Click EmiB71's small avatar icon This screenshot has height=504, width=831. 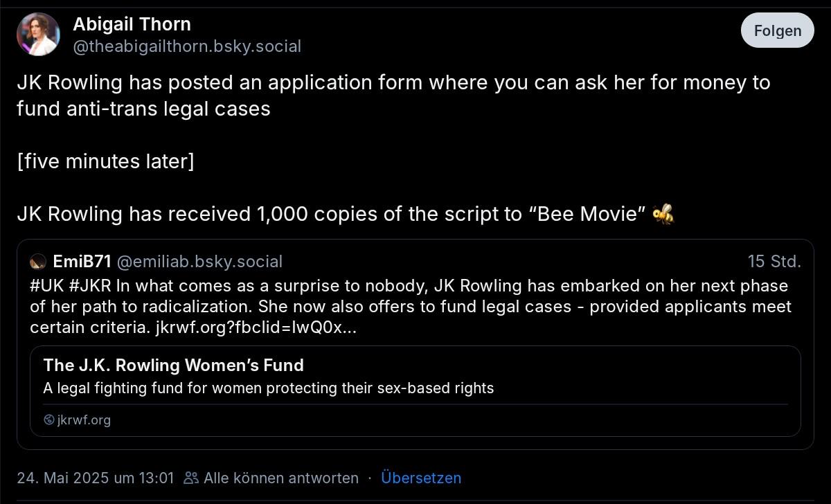(x=38, y=262)
